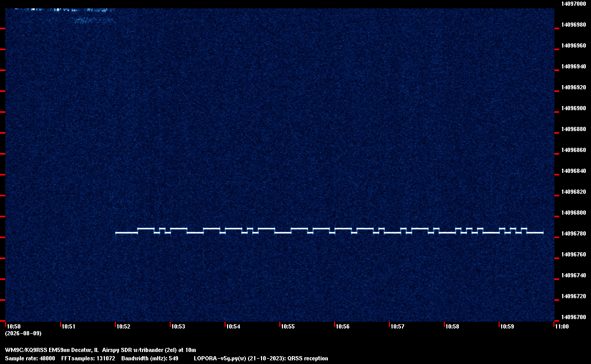Image resolution: width=591 pixels, height=364 pixels.
Task: Click the 10:53 time axis label
Action: 178,326
